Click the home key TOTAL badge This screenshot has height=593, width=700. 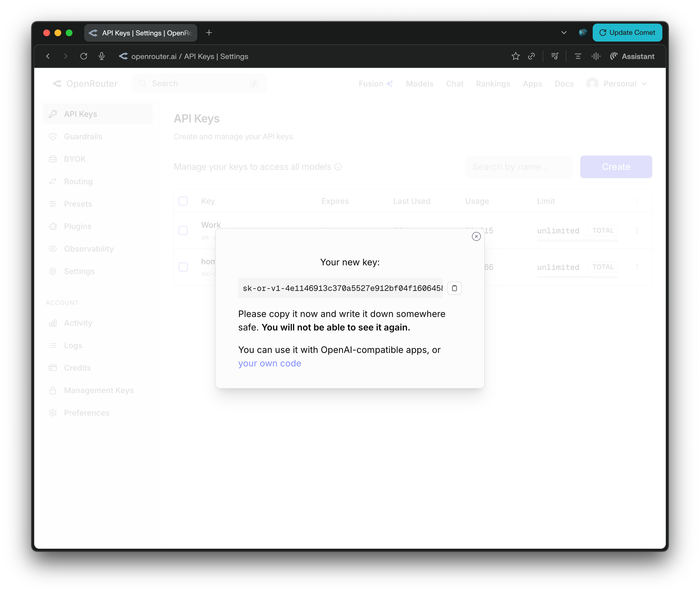point(603,267)
